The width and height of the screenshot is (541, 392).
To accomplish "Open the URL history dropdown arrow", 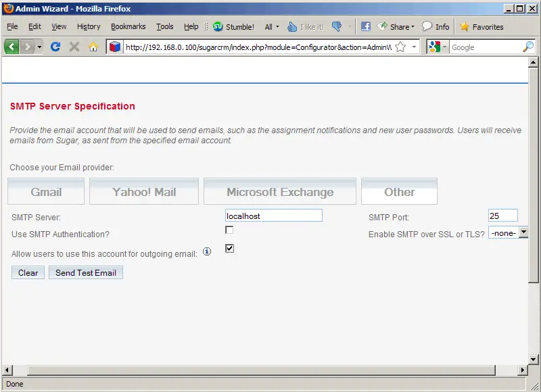I will pos(414,47).
